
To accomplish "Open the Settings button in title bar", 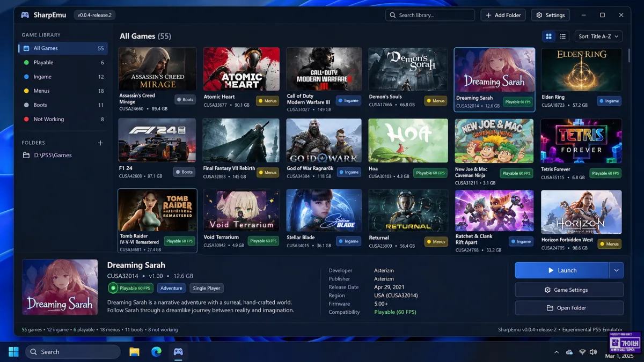I will [x=550, y=15].
